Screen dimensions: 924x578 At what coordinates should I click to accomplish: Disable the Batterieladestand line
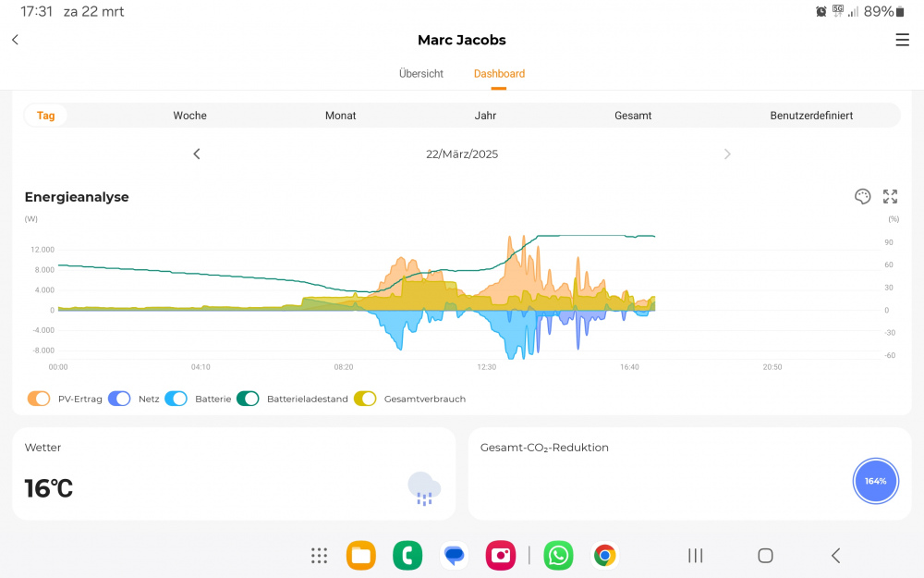coord(248,399)
